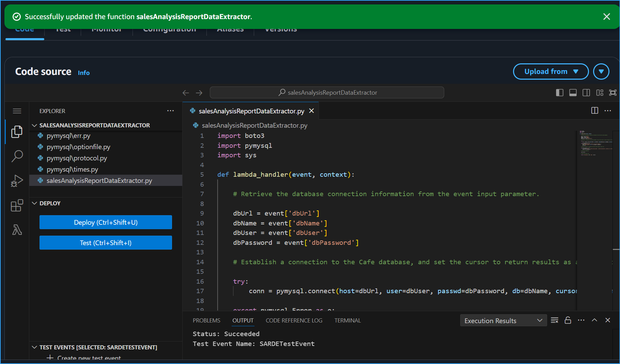Collapse the DEPLOY section

click(34, 203)
